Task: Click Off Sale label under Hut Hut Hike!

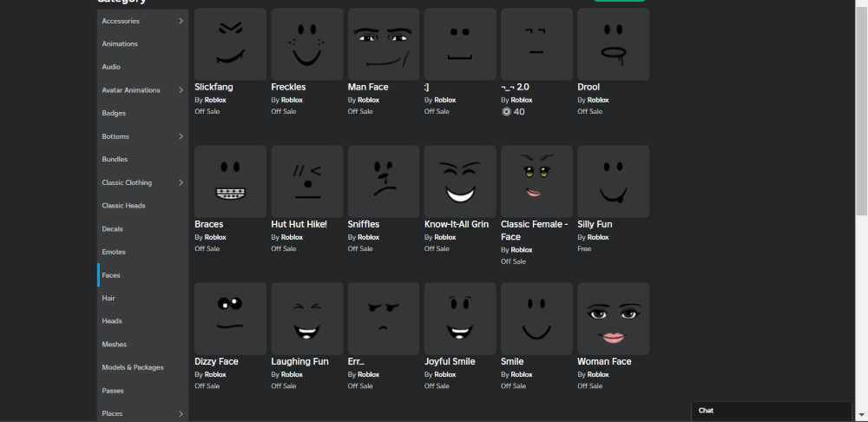Action: click(x=284, y=249)
